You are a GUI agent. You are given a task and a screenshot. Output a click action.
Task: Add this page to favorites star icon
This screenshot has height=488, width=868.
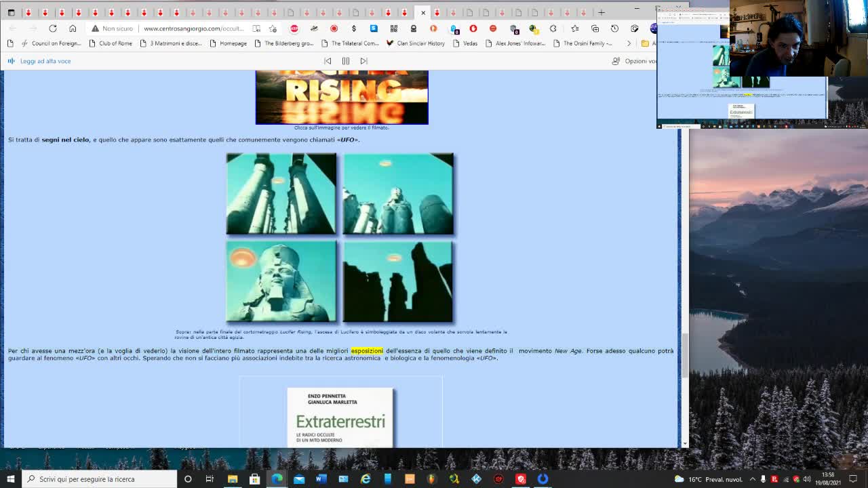click(x=273, y=28)
